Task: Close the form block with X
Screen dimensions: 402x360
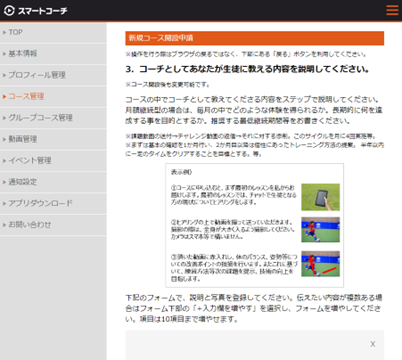Action: [x=373, y=344]
